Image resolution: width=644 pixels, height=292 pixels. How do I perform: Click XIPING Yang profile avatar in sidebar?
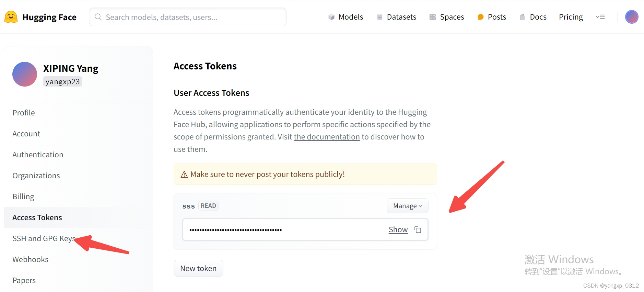click(25, 74)
